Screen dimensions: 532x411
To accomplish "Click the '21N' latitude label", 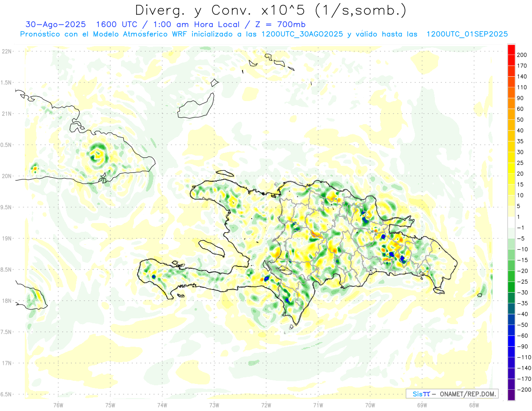I will point(6,114).
